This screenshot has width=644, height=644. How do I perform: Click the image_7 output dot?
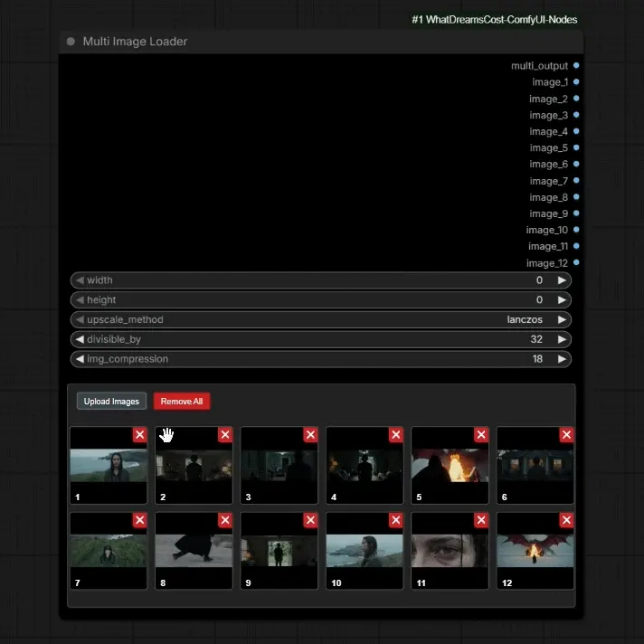coord(576,180)
